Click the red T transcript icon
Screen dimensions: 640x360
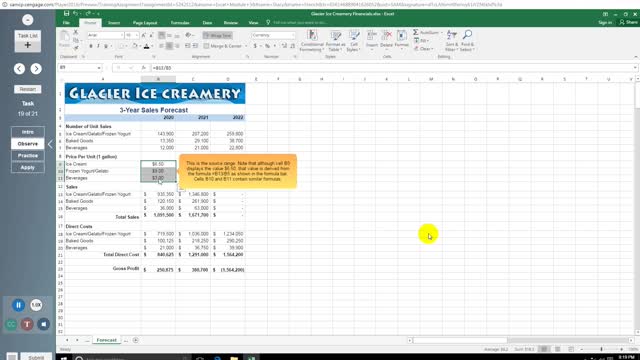[27, 324]
